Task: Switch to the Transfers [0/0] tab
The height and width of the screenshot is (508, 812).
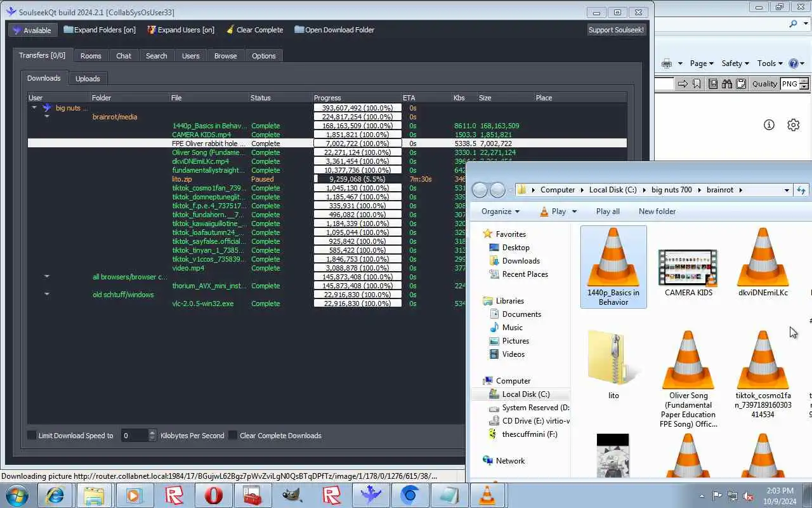Action: (x=43, y=55)
